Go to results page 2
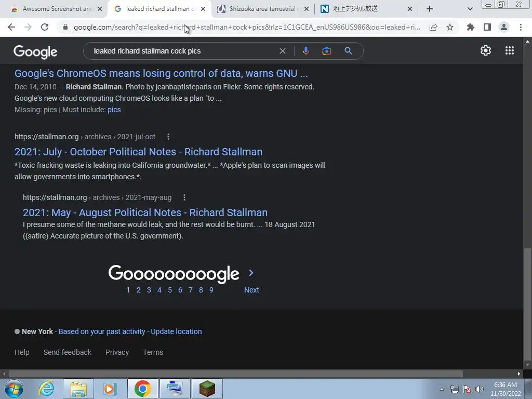The width and height of the screenshot is (532, 399). (x=138, y=290)
